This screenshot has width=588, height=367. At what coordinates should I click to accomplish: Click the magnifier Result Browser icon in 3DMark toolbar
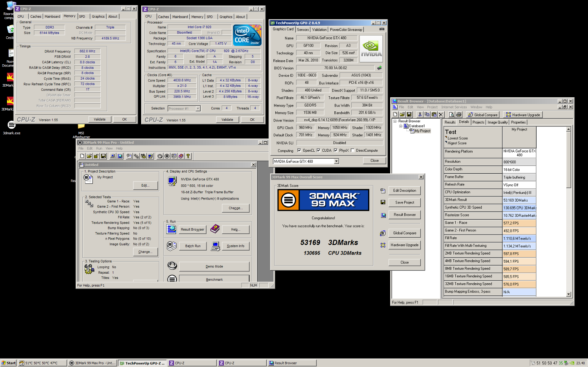(x=120, y=156)
